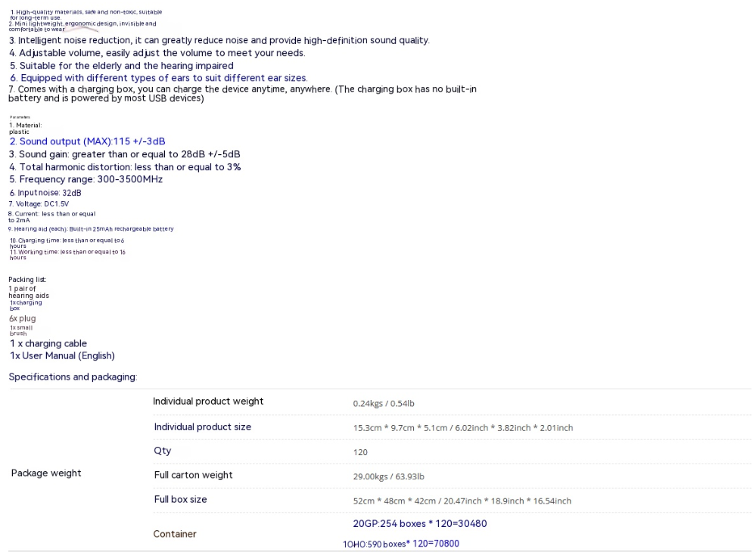Click the 'Individual product weight' row label
756x555 pixels.
click(209, 402)
